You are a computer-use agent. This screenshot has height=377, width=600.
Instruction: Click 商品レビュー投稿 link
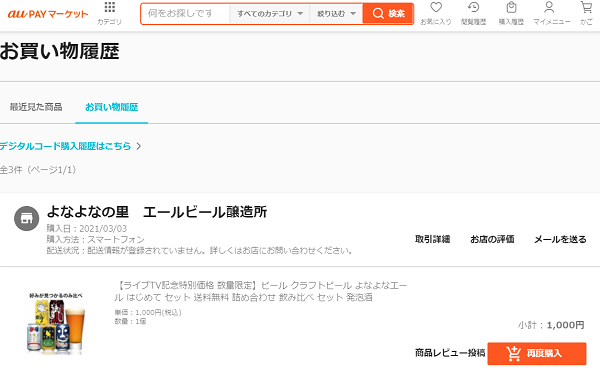point(450,353)
